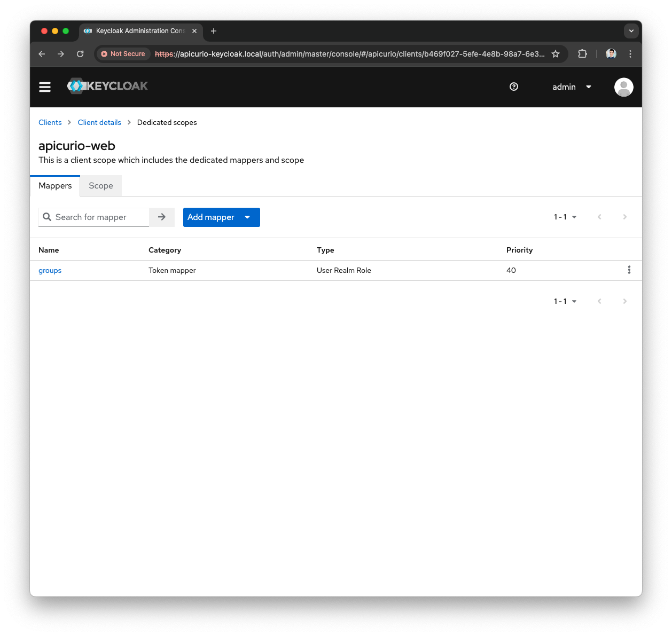Go to Client details via breadcrumb

coord(99,122)
